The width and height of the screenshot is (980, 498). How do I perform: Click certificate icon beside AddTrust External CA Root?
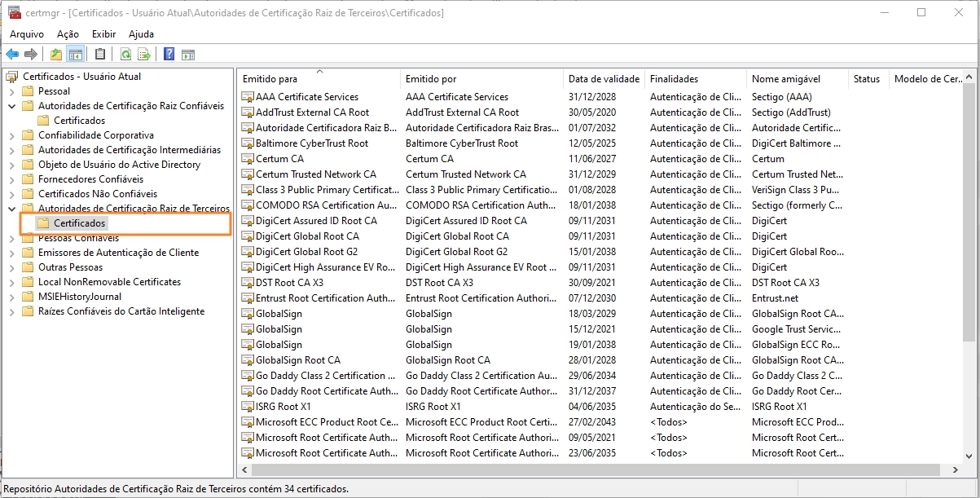pyautogui.click(x=248, y=112)
